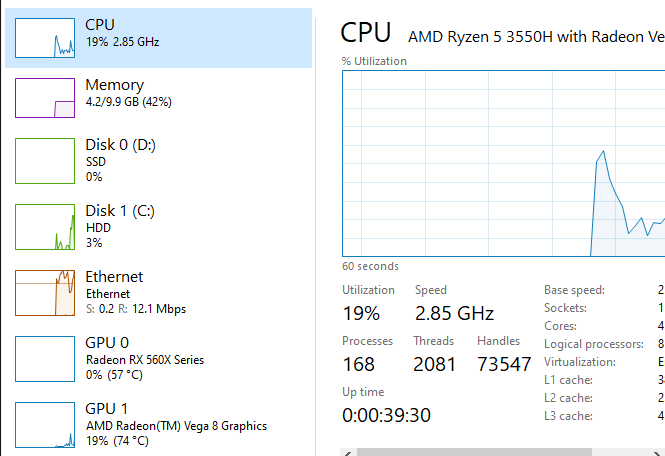
Task: Click the Disk 0 (D:) label
Action: (x=120, y=145)
